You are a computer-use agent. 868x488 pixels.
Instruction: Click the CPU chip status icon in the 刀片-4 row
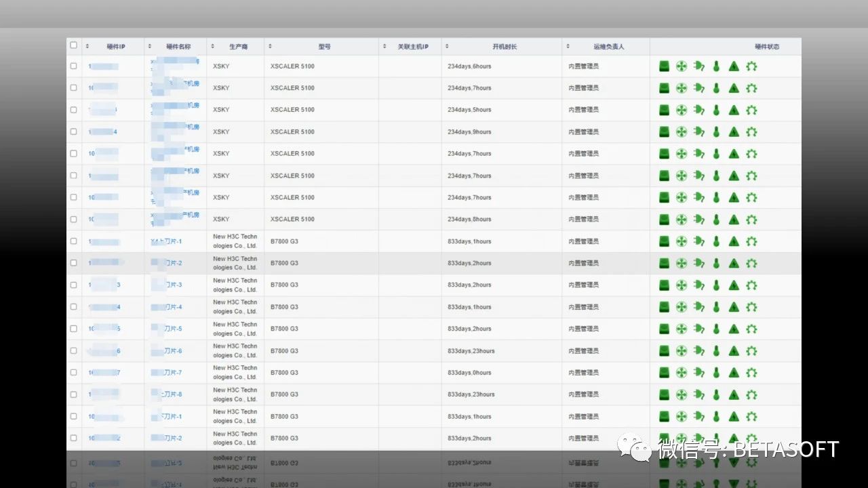pyautogui.click(x=751, y=307)
